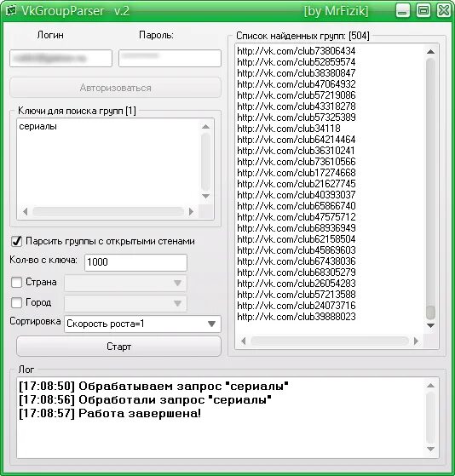Select http://vk.com/club47064932 in list
Viewport: 455px width, 476px height.
click(x=297, y=84)
